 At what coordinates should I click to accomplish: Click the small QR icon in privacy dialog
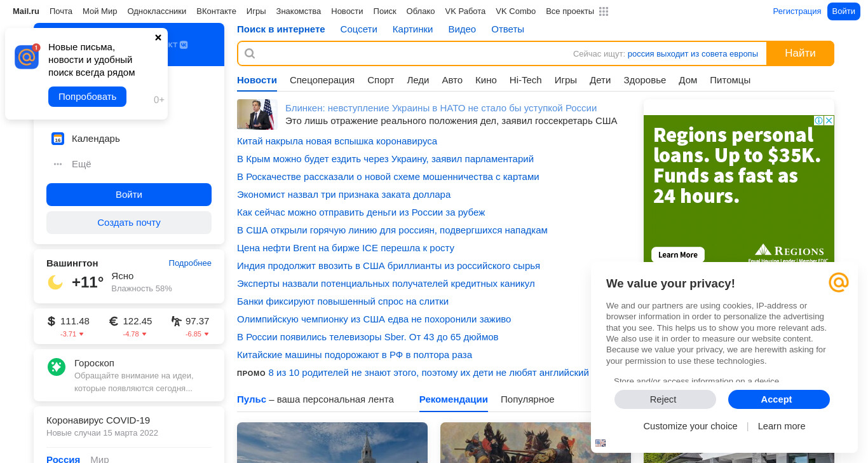coord(600,443)
